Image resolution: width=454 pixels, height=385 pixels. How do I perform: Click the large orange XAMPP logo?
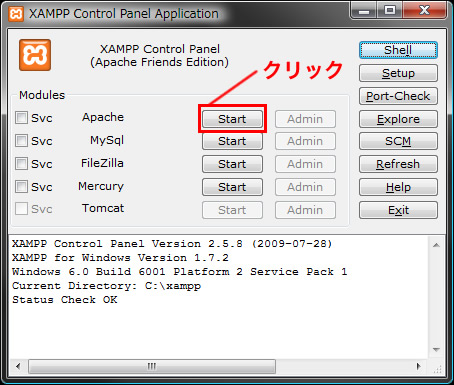coord(35,55)
